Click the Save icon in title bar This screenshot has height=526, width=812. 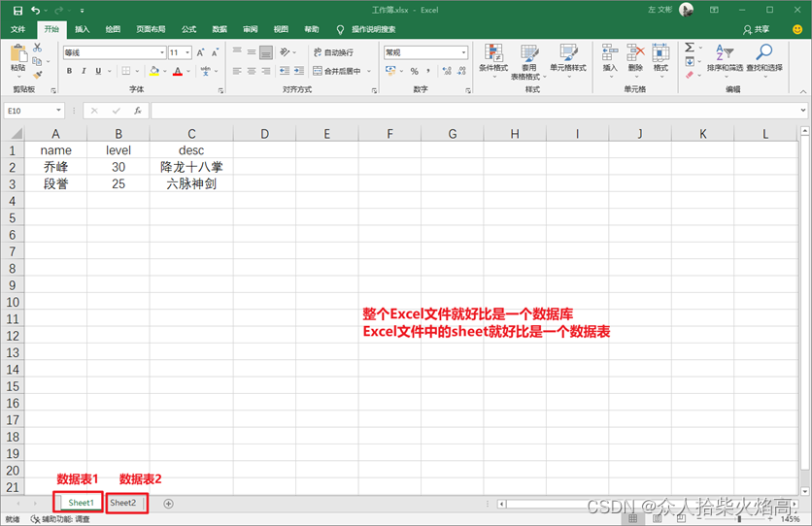pyautogui.click(x=18, y=11)
